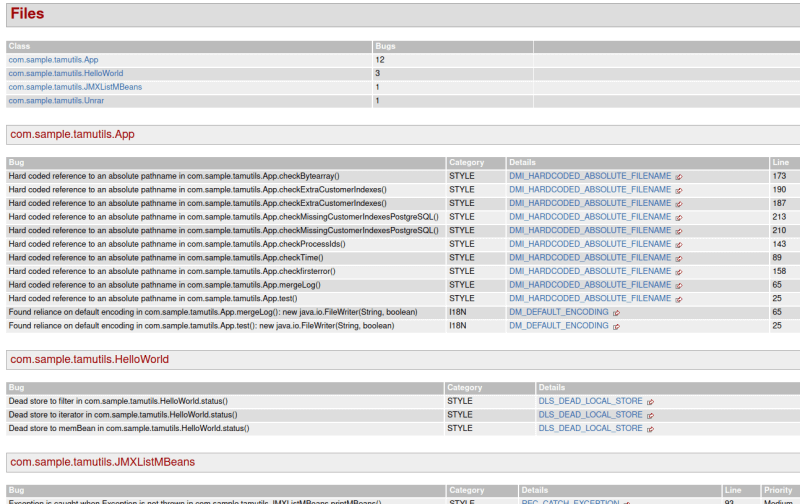
Task: Click external-link icon beside DMI_HARDCODED mergeLog row
Action: pyautogui.click(x=679, y=286)
